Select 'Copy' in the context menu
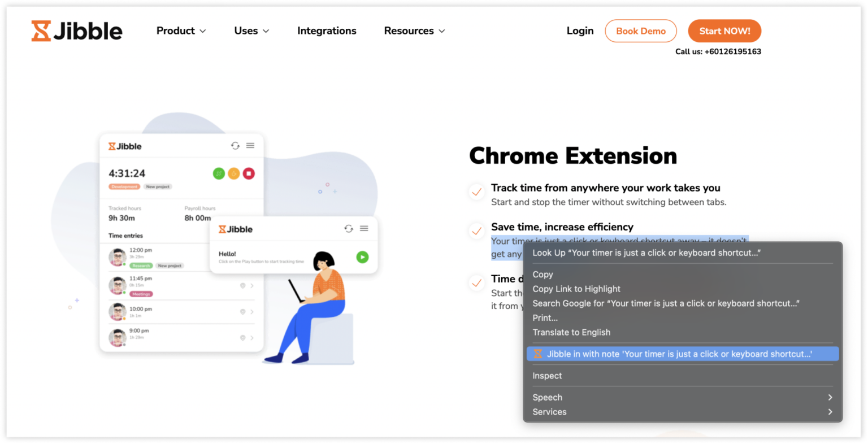This screenshot has width=868, height=444. 542,275
